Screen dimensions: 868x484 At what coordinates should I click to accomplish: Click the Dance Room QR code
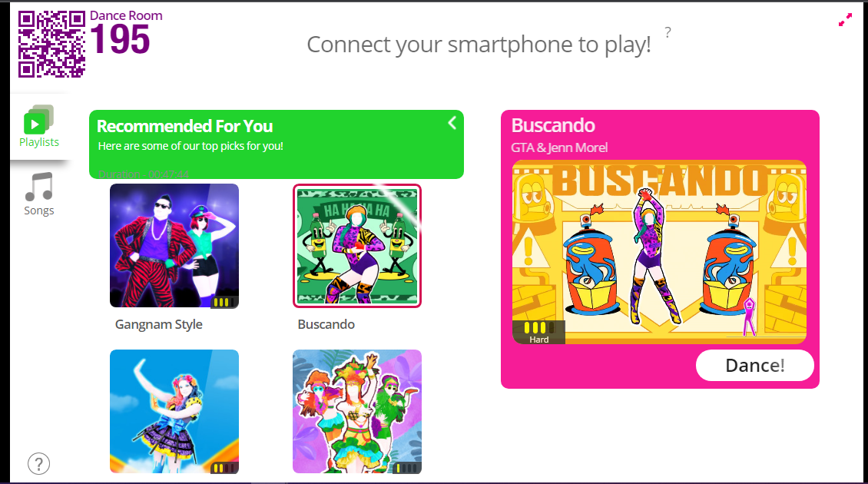click(x=52, y=45)
